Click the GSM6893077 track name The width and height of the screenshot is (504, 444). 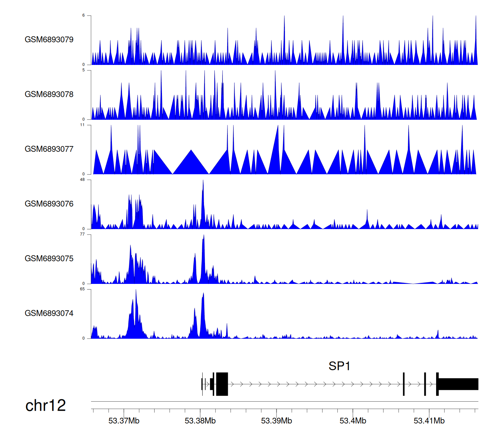[x=49, y=149]
